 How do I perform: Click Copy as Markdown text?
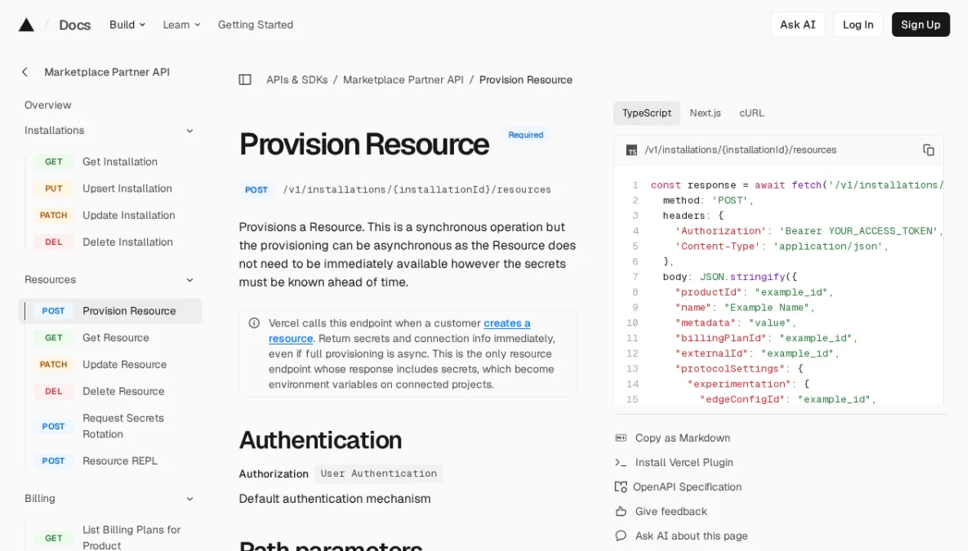point(683,438)
